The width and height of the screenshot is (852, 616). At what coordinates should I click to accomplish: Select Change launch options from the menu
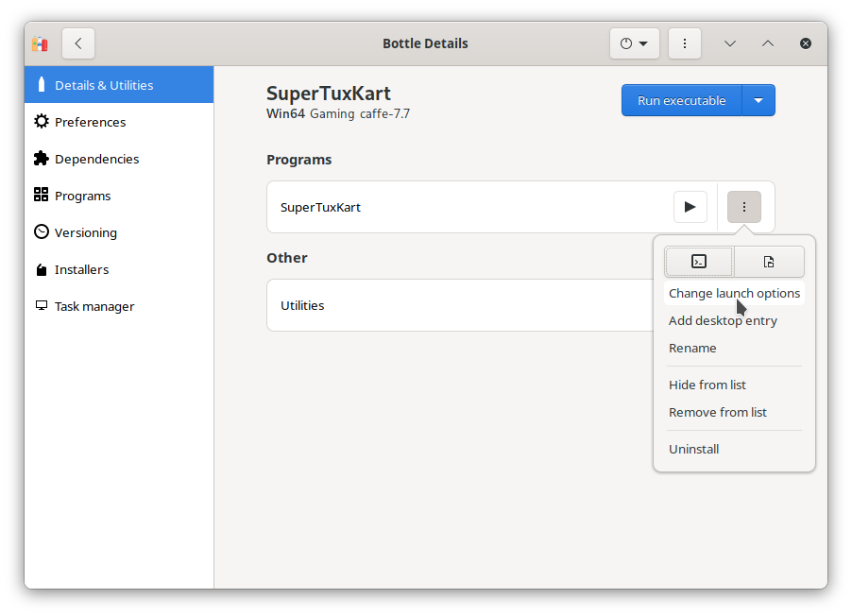point(734,293)
